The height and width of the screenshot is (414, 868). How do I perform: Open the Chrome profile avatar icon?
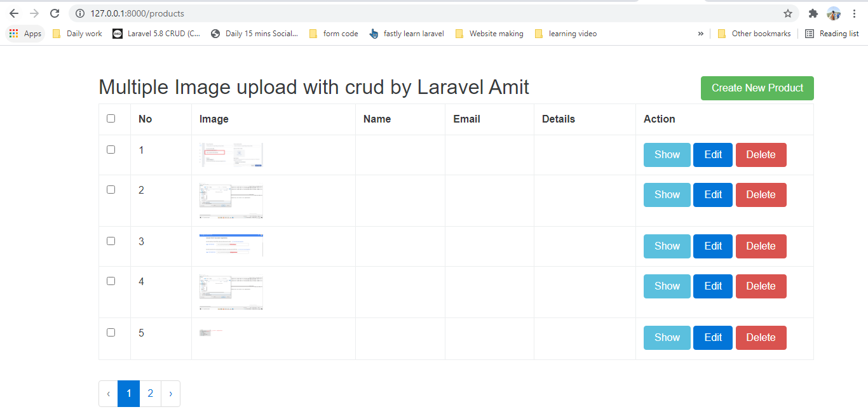[834, 13]
